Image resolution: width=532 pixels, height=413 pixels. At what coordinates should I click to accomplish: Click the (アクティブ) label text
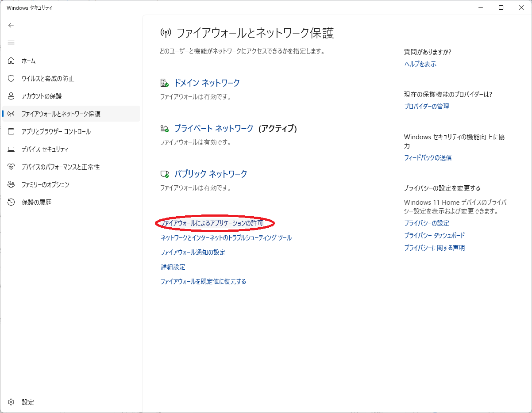[278, 128]
